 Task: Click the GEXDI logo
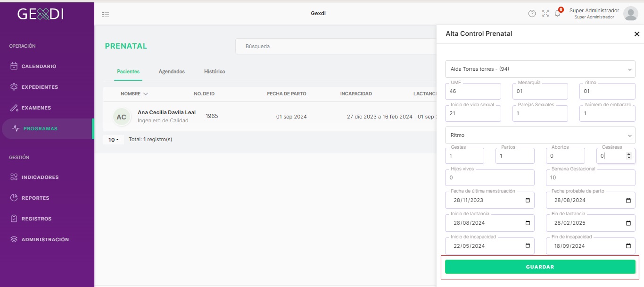point(41,14)
